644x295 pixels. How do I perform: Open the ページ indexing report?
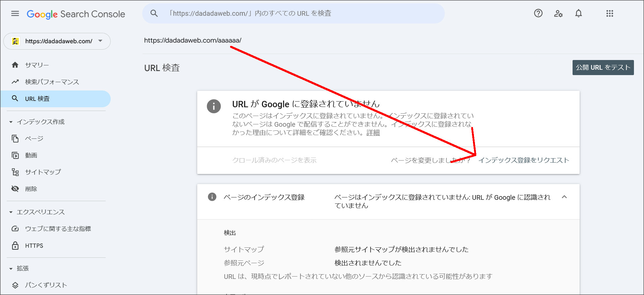pyautogui.click(x=55, y=138)
